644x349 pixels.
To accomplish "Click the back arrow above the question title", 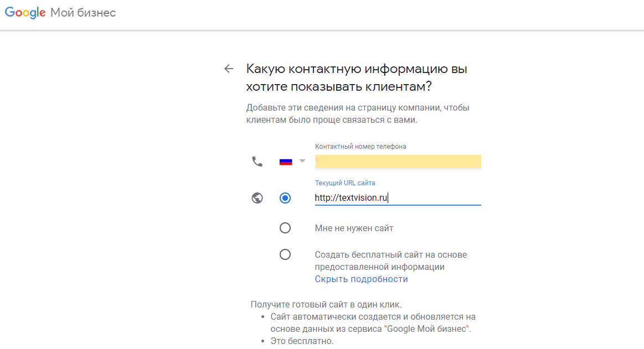I will (229, 69).
